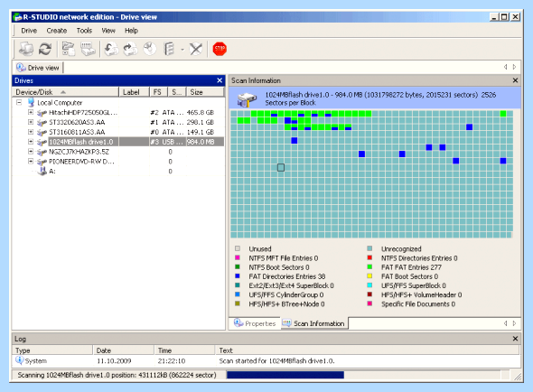The height and width of the screenshot is (392, 533).
Task: Click the NTFS MFT File Entries swatch
Action: (x=238, y=257)
